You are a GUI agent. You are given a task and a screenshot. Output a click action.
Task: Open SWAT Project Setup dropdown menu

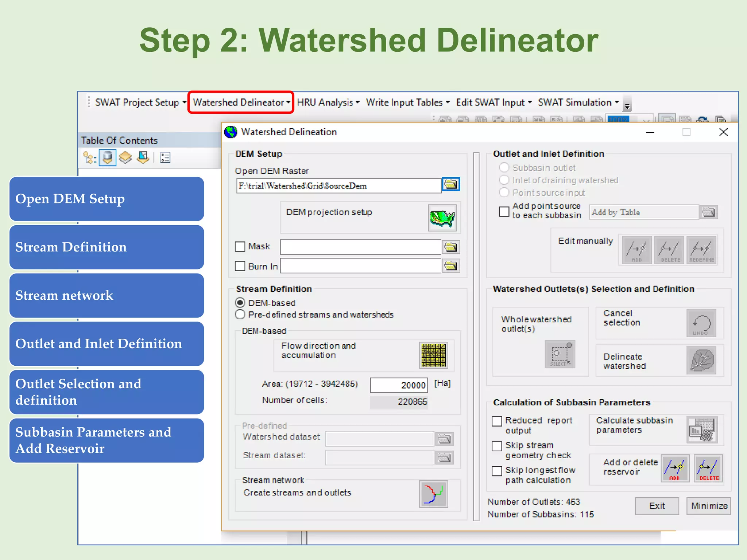[140, 102]
